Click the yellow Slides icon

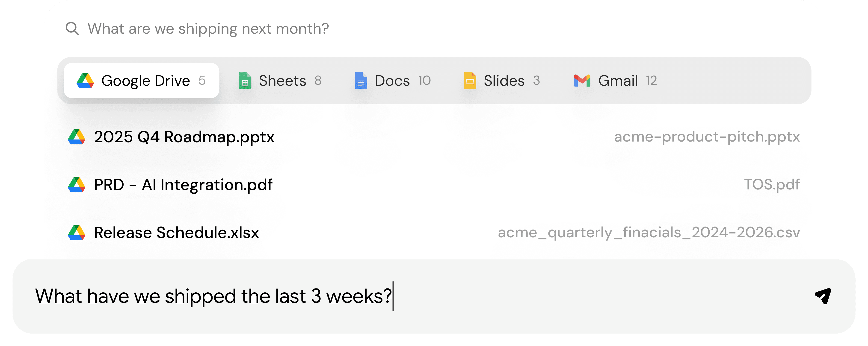tap(470, 81)
